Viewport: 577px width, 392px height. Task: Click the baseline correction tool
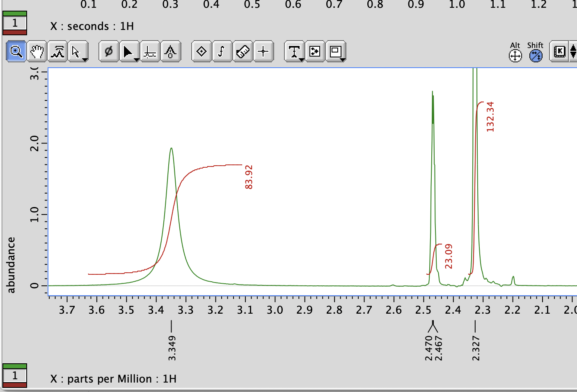coord(149,52)
